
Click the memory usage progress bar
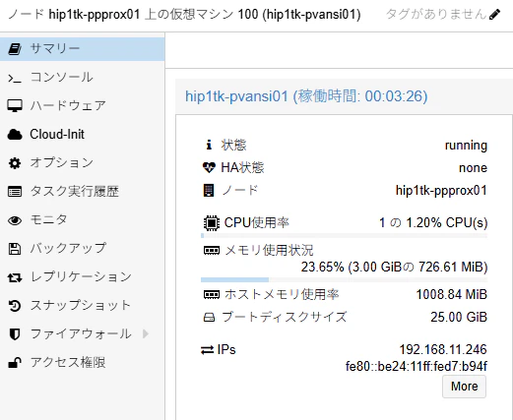(344, 279)
